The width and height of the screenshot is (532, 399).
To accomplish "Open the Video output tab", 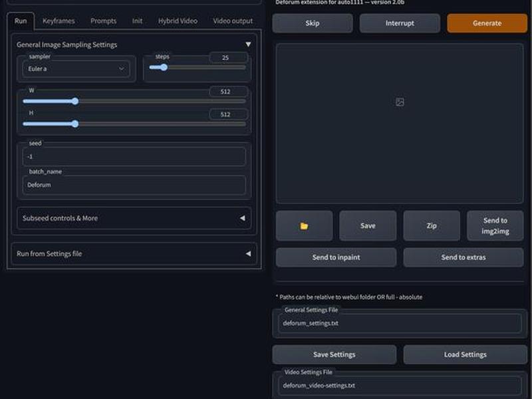I will 233,21.
